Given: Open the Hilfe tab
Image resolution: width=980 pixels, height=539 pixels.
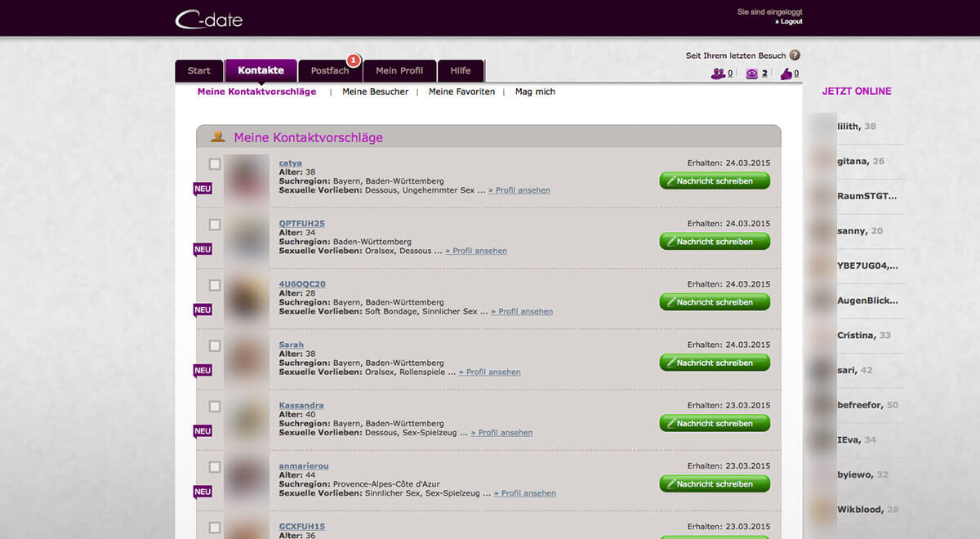Looking at the screenshot, I should pyautogui.click(x=461, y=71).
